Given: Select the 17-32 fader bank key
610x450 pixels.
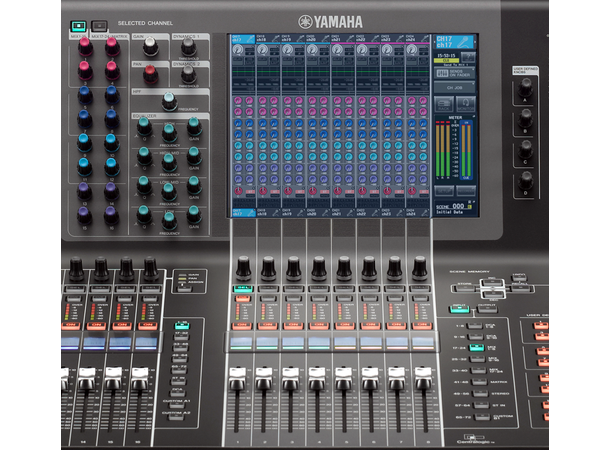Looking at the screenshot, I should tap(181, 337).
